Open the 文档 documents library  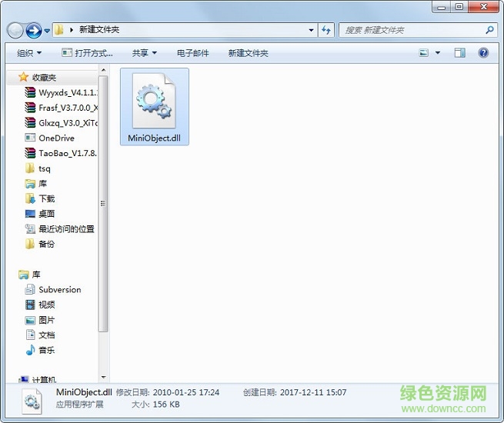click(40, 335)
